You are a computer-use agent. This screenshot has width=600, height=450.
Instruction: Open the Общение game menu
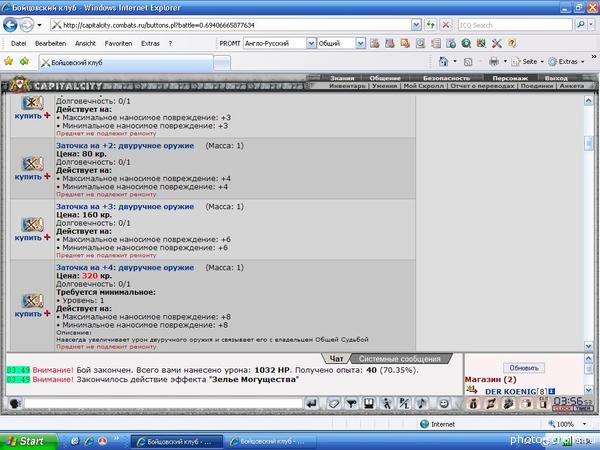point(385,78)
